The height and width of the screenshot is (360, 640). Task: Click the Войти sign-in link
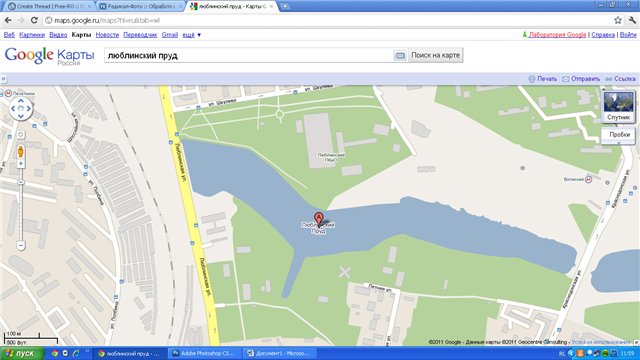click(628, 35)
